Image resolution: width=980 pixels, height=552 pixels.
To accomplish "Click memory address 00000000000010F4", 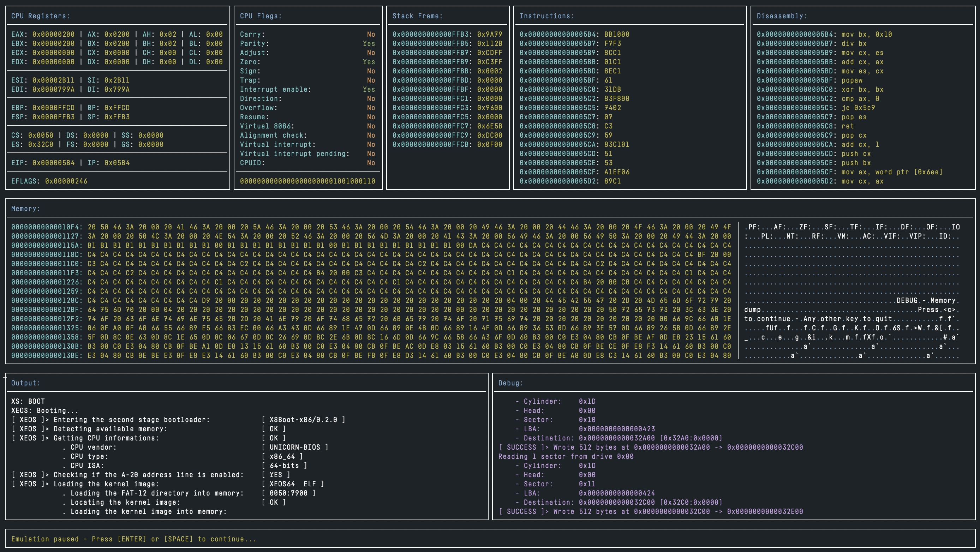I will click(45, 227).
